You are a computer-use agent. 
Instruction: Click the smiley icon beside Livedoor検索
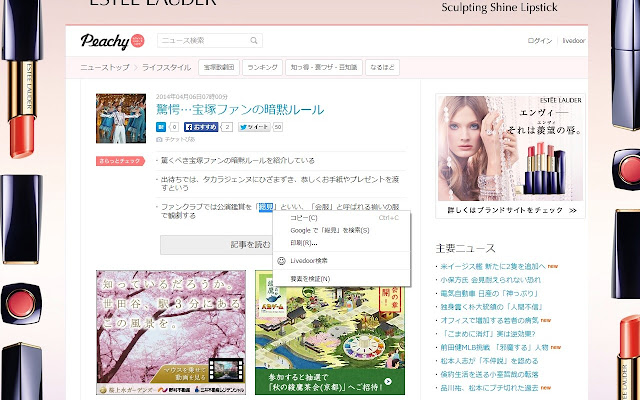click(x=281, y=261)
